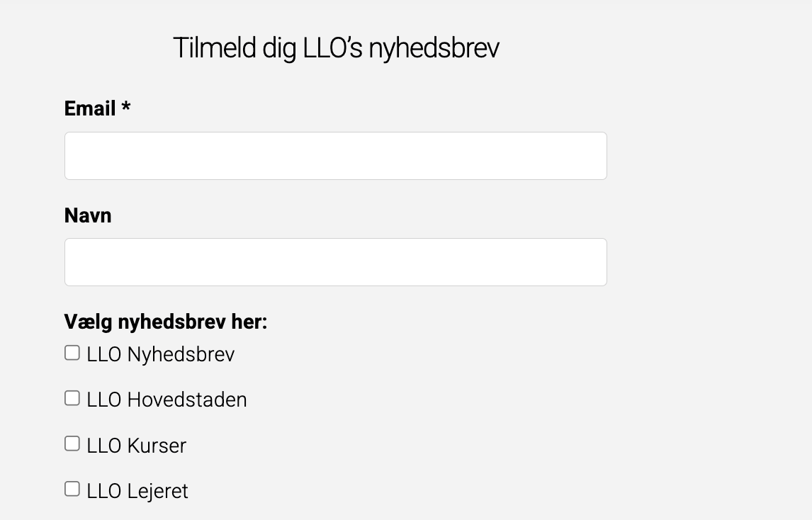Image resolution: width=812 pixels, height=520 pixels.
Task: Tick the LLO Kurser checkbox
Action: (72, 443)
